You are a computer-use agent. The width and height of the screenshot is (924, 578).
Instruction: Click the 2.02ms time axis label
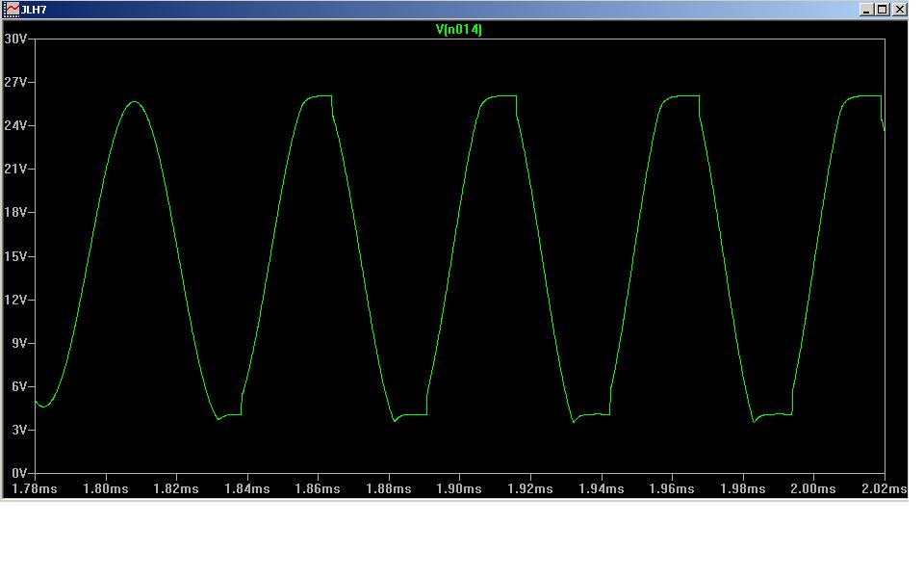[x=885, y=489]
